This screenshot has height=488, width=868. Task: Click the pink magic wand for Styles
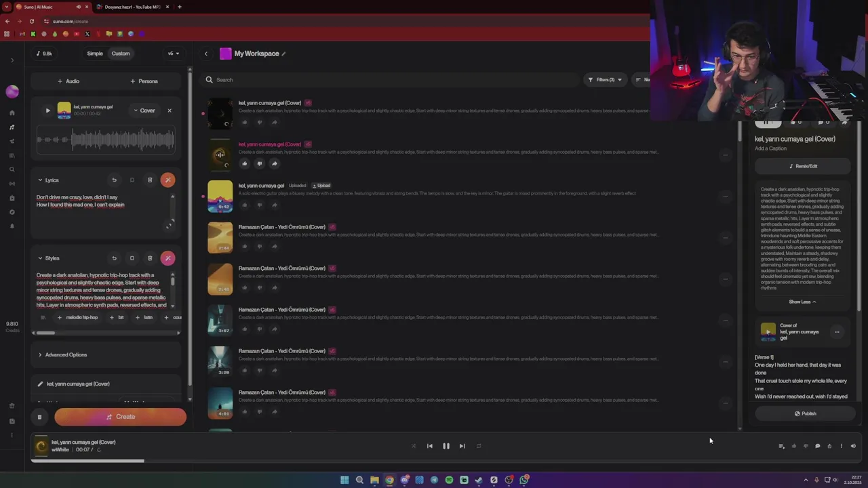click(167, 258)
